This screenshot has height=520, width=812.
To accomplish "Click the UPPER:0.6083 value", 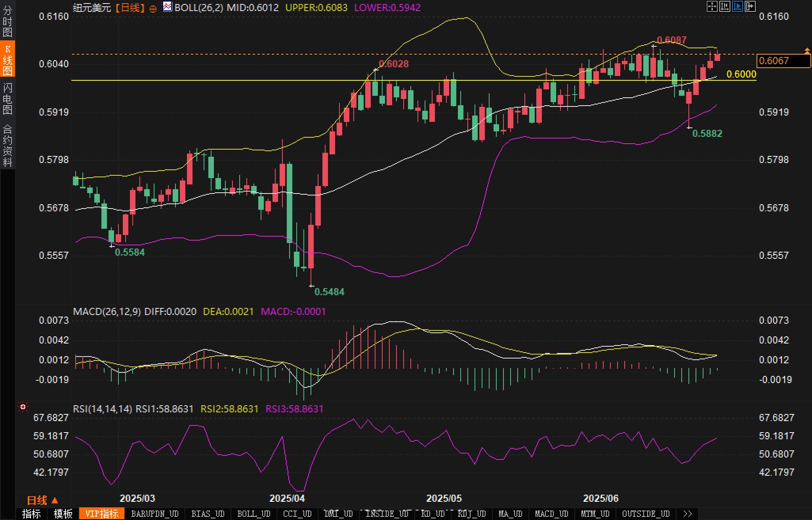I will [316, 8].
